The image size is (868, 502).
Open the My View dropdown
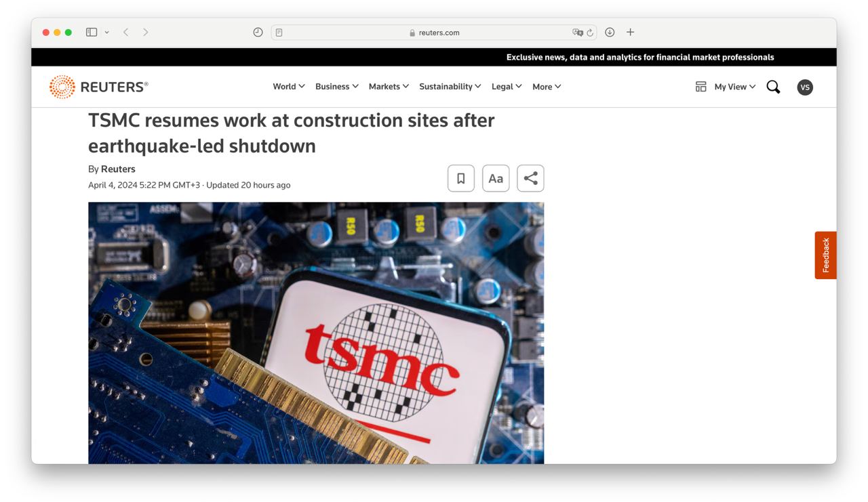(x=734, y=87)
